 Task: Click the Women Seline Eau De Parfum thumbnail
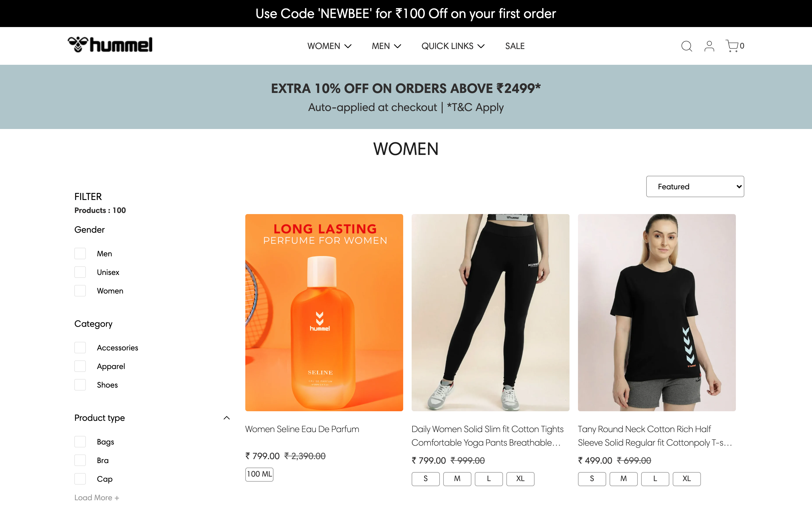[x=324, y=312]
